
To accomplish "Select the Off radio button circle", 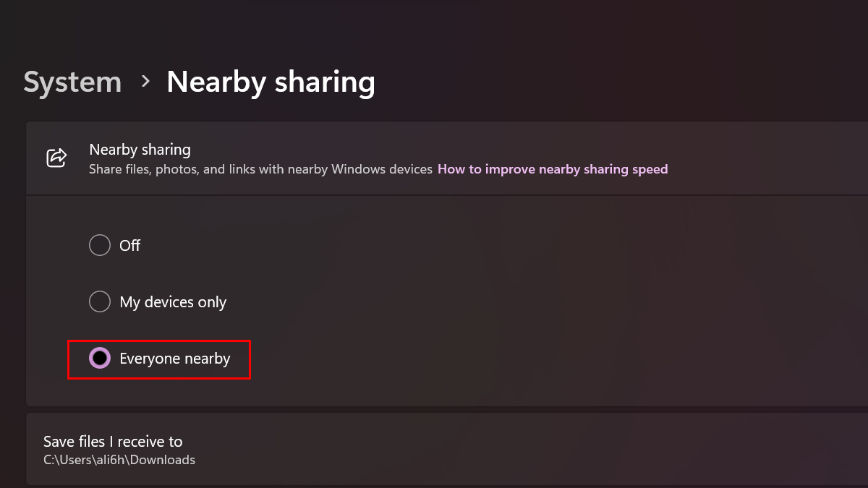I will pyautogui.click(x=100, y=246).
